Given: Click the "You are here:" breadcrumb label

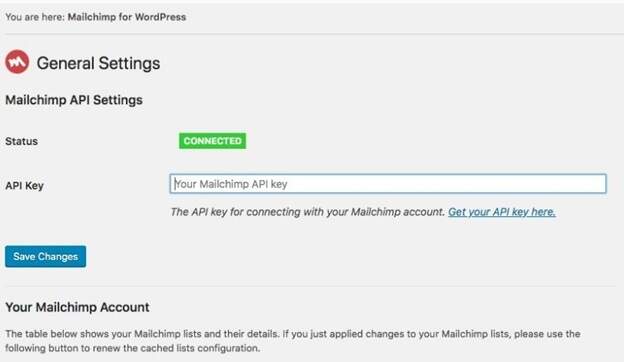Looking at the screenshot, I should (x=35, y=17).
